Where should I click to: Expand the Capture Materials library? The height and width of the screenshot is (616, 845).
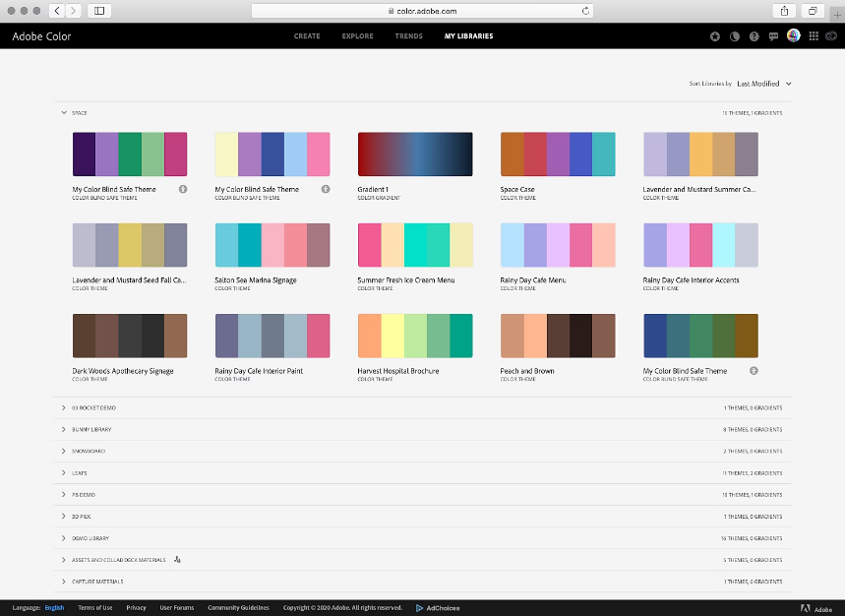click(x=64, y=582)
